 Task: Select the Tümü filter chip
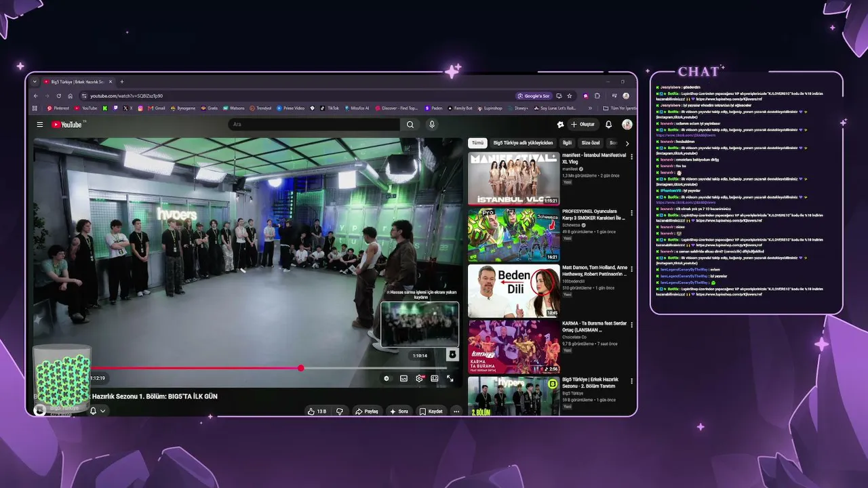pyautogui.click(x=478, y=143)
